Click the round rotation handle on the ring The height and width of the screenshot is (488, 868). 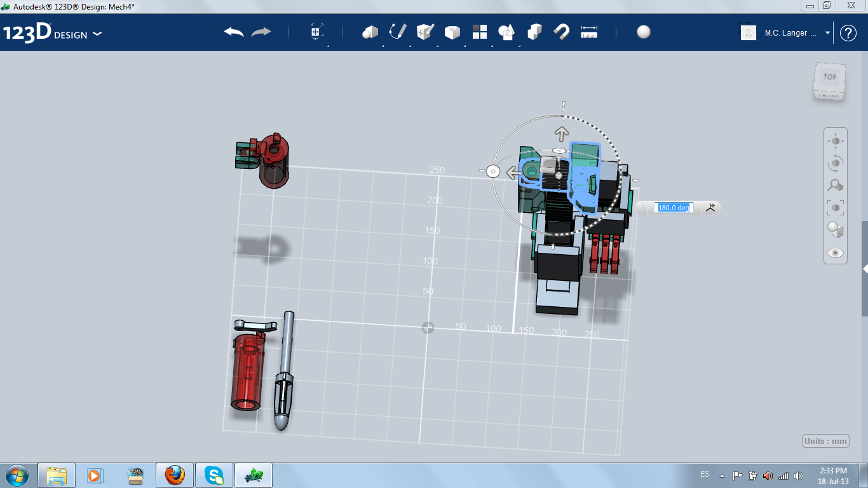(492, 171)
